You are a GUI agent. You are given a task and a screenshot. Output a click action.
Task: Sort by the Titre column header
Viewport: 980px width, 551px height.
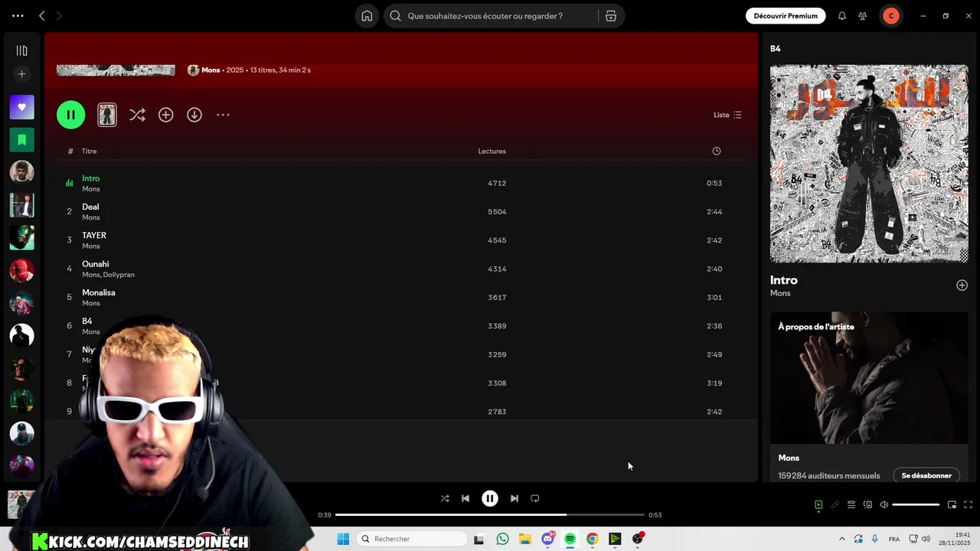point(89,151)
